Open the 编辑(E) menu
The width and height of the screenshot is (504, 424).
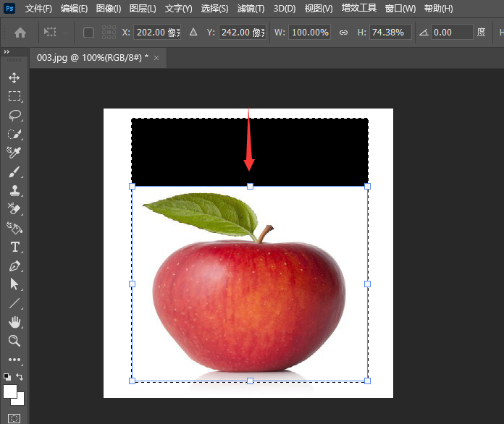click(x=75, y=9)
